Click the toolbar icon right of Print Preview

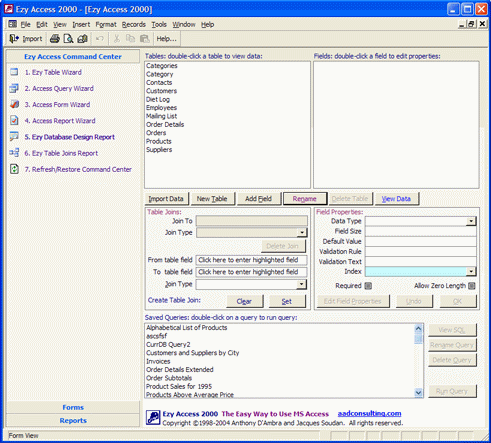coord(82,39)
